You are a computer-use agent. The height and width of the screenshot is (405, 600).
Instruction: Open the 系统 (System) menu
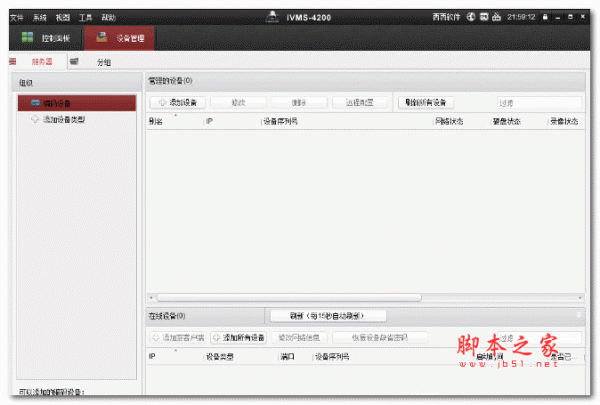(39, 18)
